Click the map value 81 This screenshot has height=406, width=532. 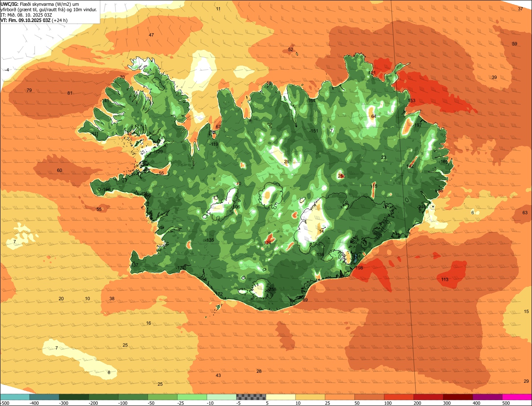pos(70,93)
